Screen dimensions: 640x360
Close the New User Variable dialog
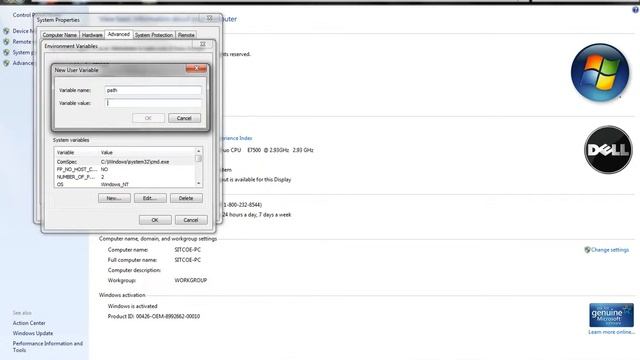[196, 69]
